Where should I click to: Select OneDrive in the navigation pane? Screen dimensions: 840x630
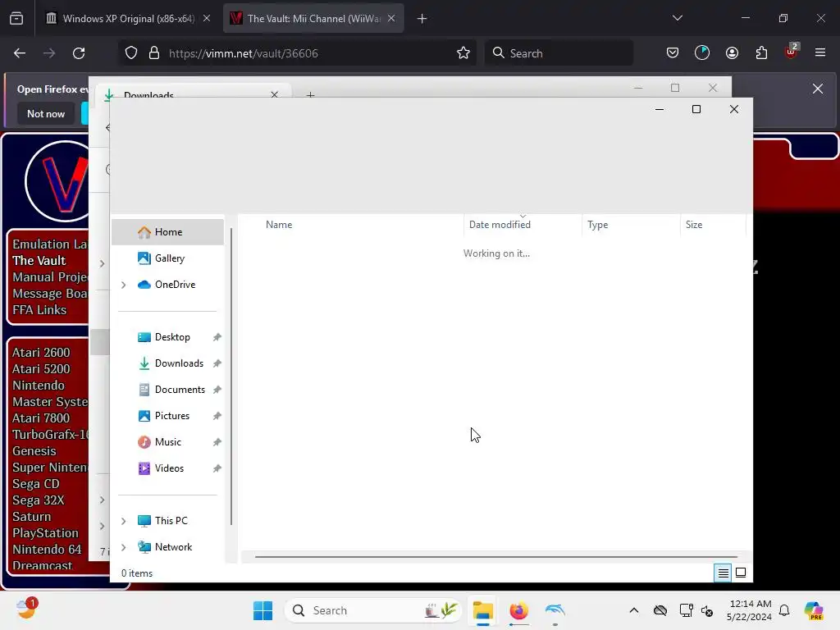click(167, 285)
